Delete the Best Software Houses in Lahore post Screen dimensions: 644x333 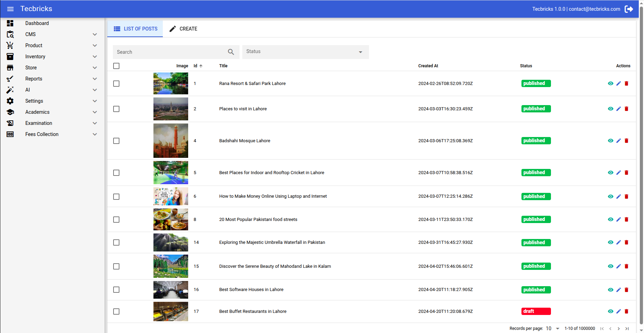(627, 290)
